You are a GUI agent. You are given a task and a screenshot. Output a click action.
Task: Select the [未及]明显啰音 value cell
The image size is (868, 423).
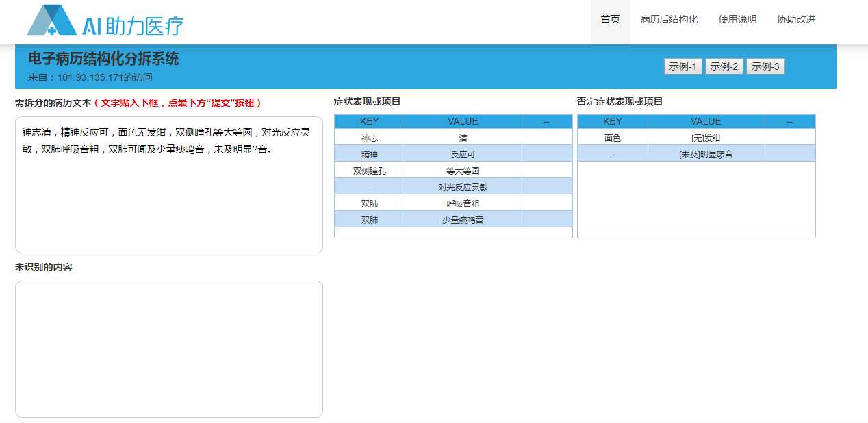tap(706, 154)
